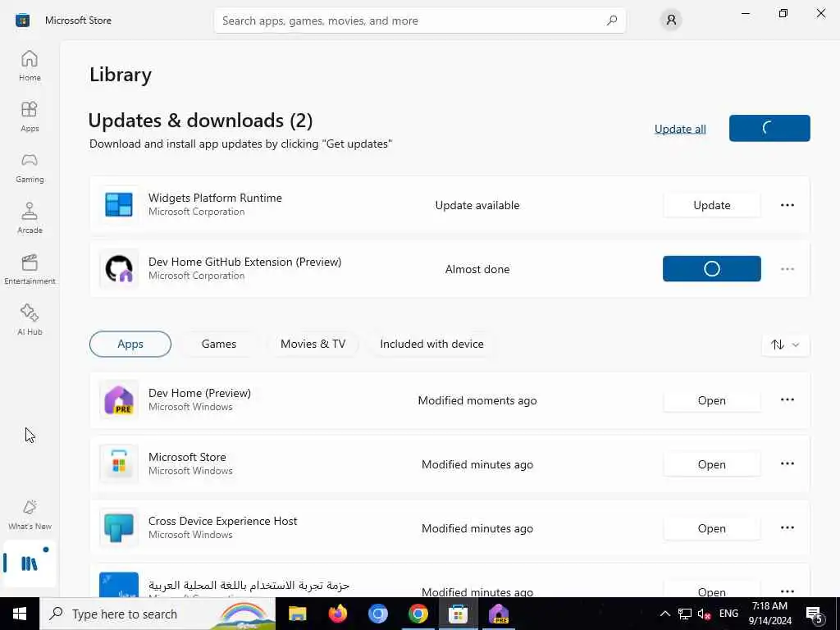Select the Movies & TV filter tab
Screen dimensions: 840x630
[313, 344]
